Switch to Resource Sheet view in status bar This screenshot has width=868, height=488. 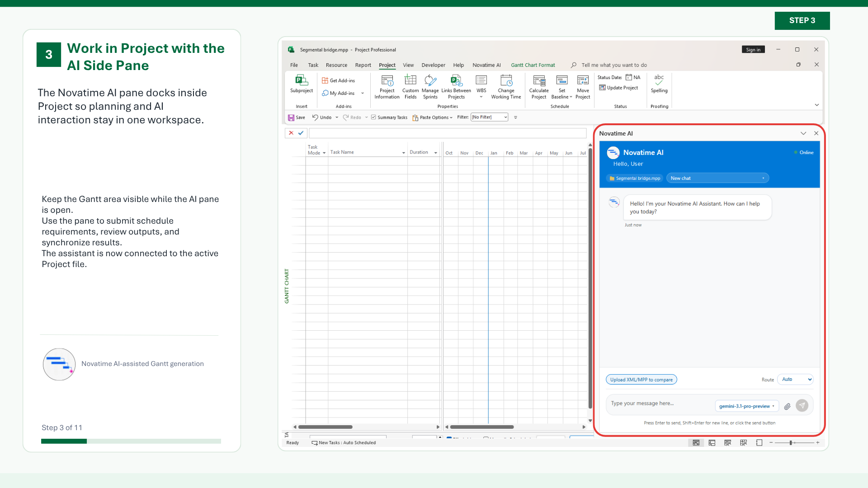pyautogui.click(x=744, y=443)
